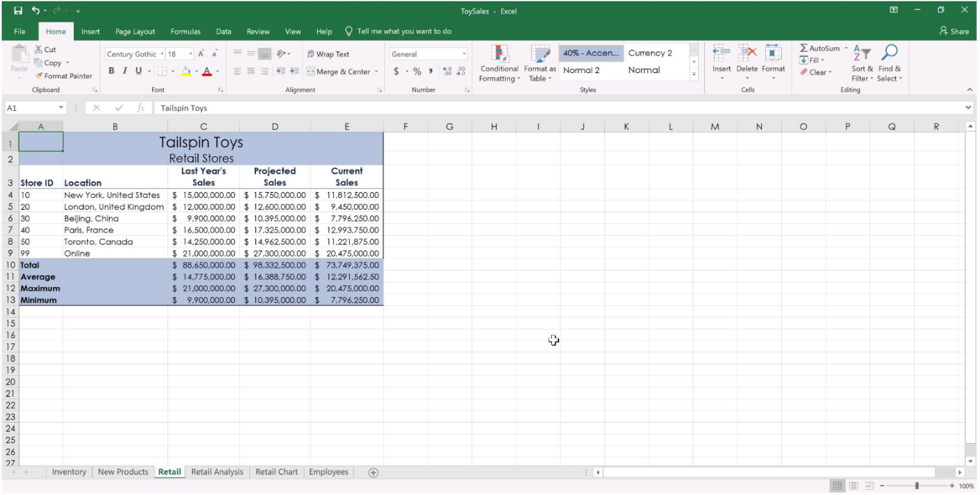Switch to Page Layout view in status bar
Screen dimensions: 980x495
click(x=853, y=486)
